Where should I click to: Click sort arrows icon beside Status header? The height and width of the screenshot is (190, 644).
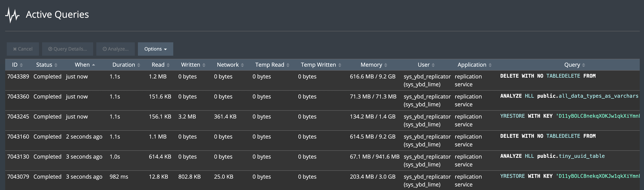click(x=56, y=65)
